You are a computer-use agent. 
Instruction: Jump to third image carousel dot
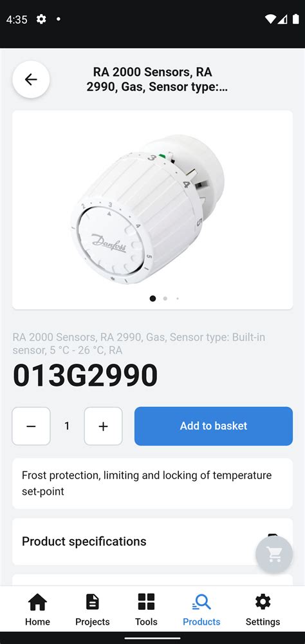(178, 299)
